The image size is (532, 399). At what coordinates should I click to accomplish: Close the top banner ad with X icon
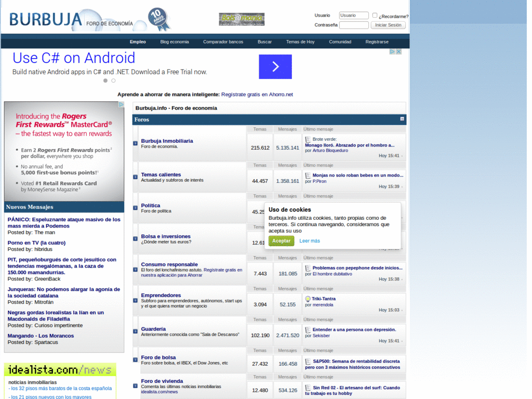pos(399,51)
